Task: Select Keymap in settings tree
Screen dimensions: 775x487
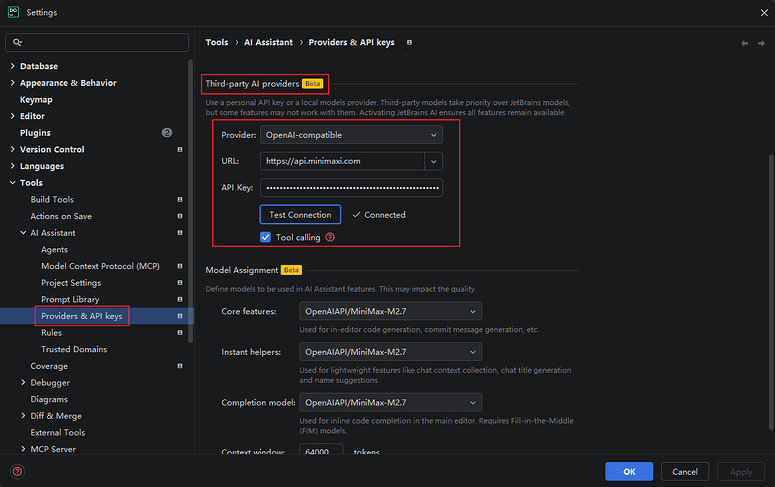Action: click(36, 99)
